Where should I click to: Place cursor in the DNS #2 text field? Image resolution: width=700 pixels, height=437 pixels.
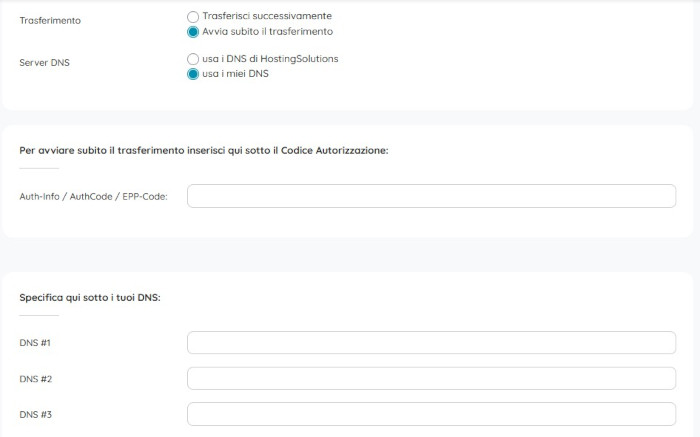(431, 379)
